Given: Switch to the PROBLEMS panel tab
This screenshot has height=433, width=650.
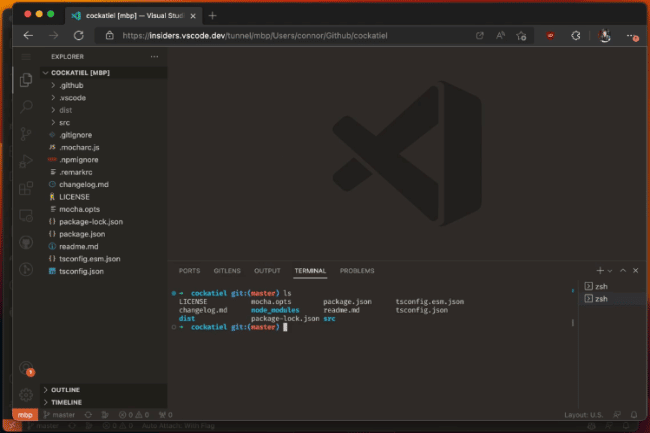Looking at the screenshot, I should [357, 271].
